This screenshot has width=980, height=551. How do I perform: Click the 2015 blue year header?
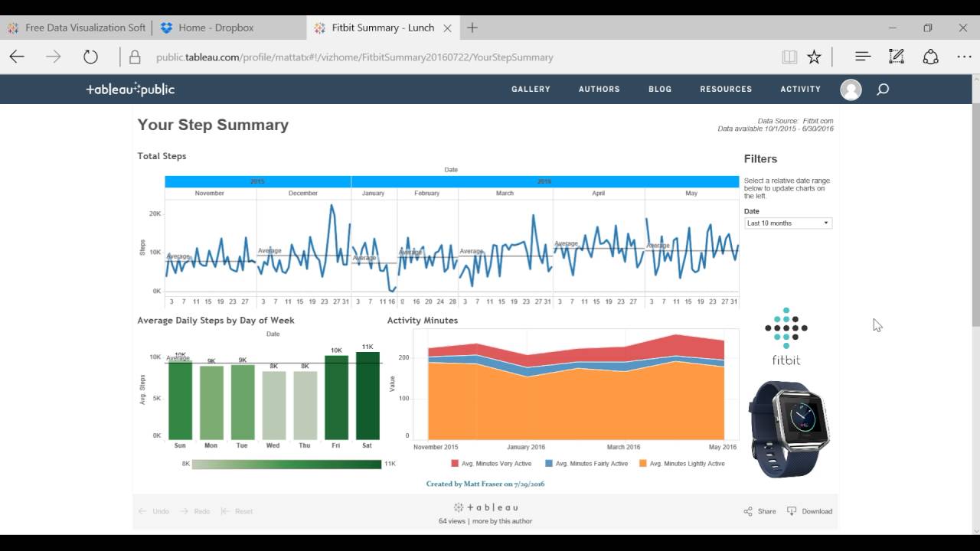click(x=258, y=181)
